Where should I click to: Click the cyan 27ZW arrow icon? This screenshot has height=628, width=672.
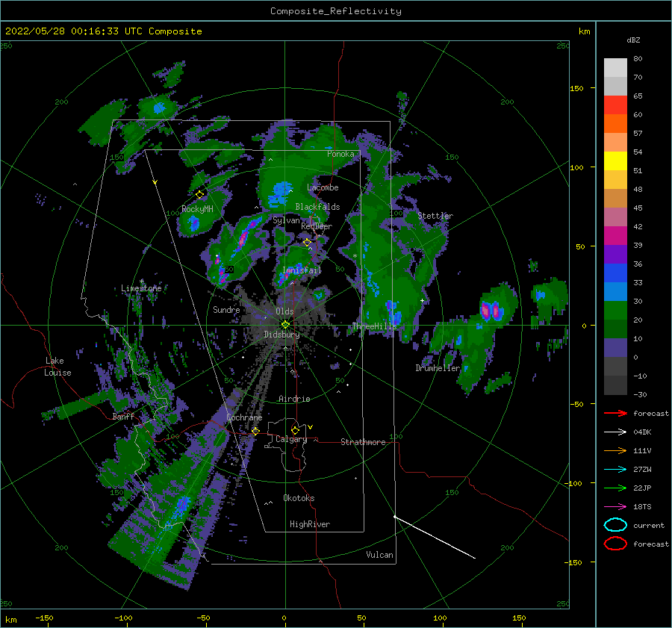point(615,470)
